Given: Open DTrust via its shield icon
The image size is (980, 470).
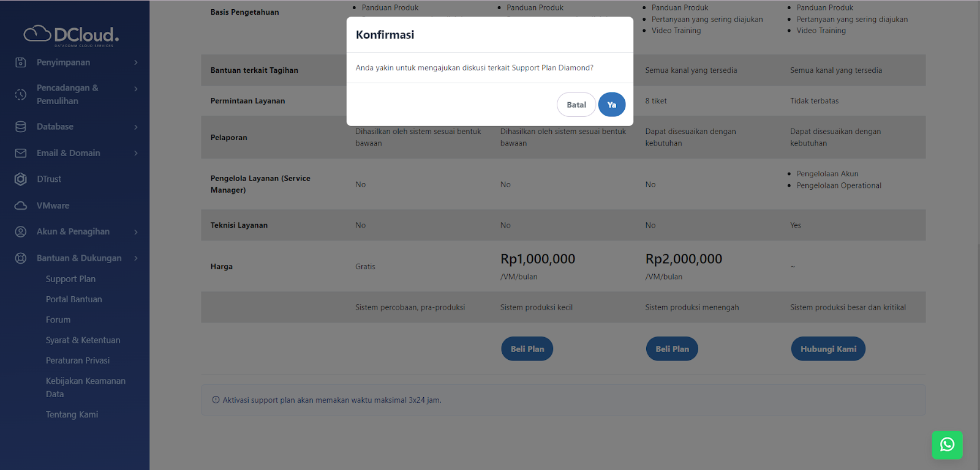Looking at the screenshot, I should pos(21,179).
